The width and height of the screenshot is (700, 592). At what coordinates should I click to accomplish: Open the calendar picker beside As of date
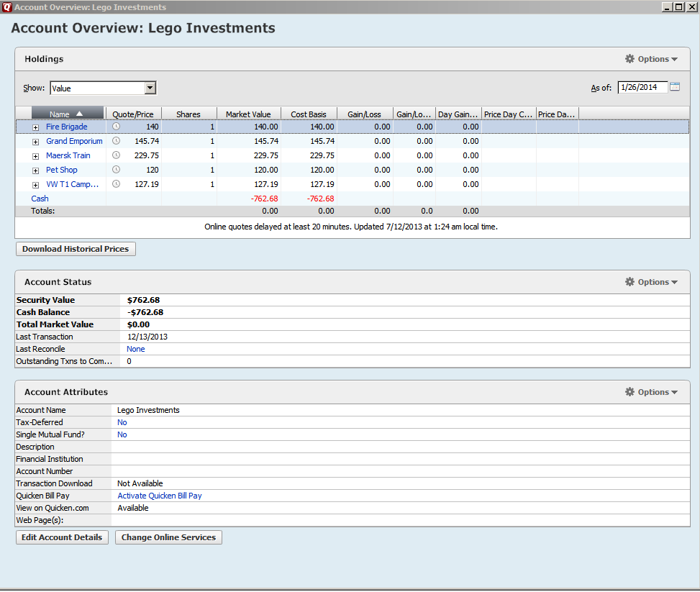pos(675,87)
